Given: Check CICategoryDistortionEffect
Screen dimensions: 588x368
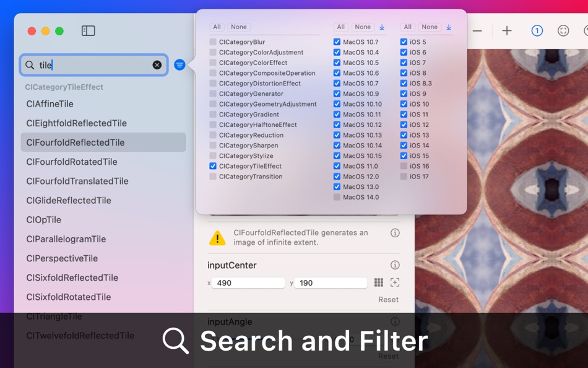Looking at the screenshot, I should pos(213,84).
